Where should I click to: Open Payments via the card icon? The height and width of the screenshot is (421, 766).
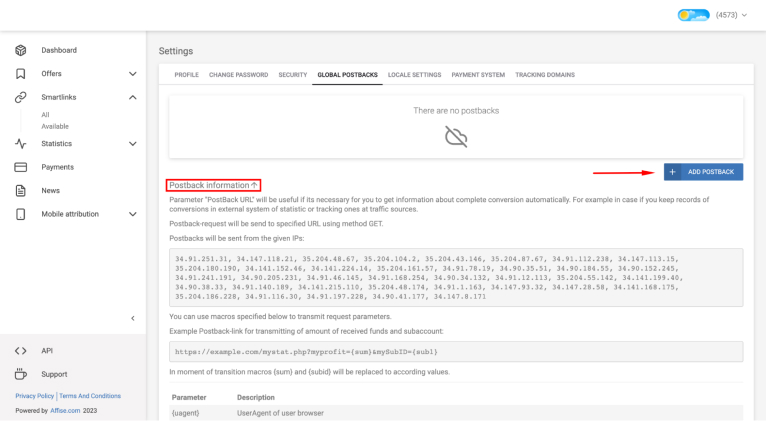20,167
